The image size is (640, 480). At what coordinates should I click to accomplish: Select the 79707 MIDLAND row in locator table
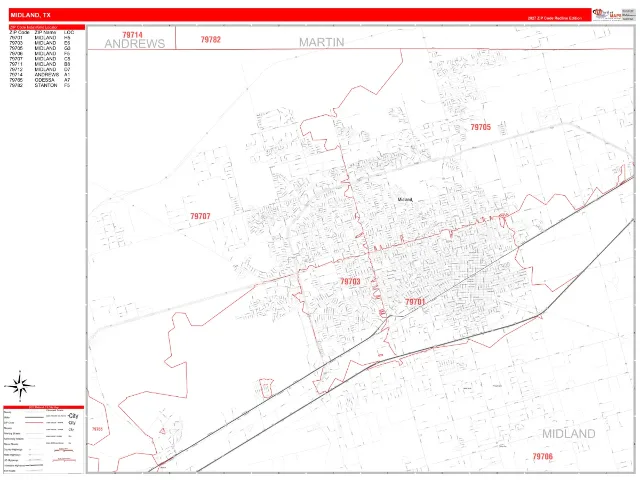click(40, 59)
